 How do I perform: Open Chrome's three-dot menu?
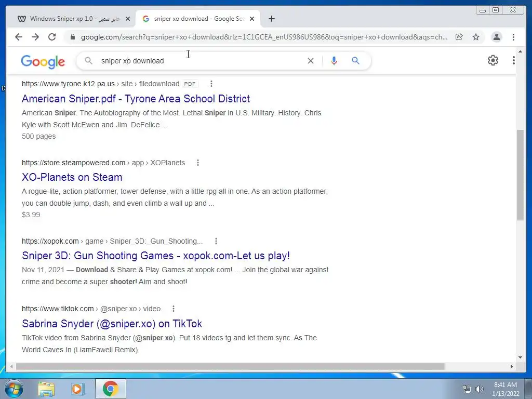513,37
